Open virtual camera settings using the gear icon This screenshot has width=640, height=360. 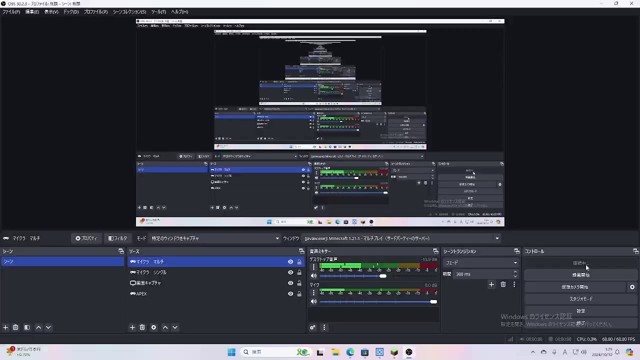coord(632,287)
